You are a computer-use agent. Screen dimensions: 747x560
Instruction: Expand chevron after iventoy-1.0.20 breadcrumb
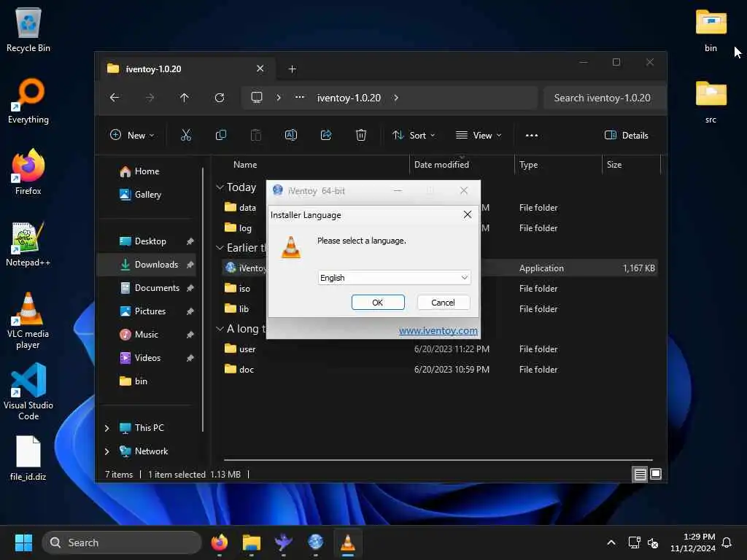(x=396, y=98)
